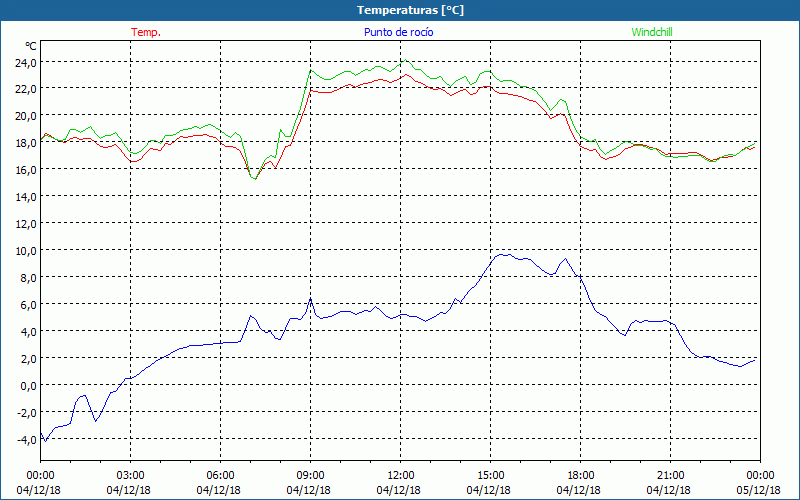Click the -4,0 y-axis value

point(26,440)
